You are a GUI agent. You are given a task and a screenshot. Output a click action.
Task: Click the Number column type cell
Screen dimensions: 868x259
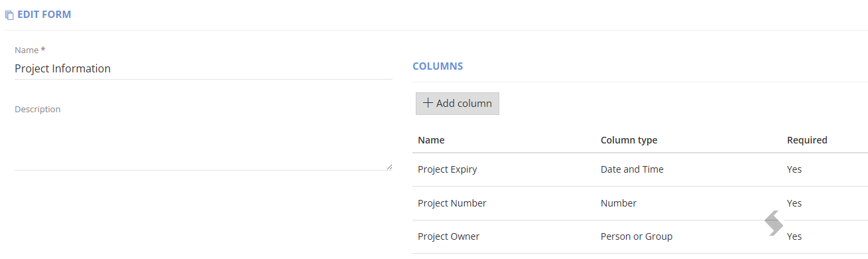[618, 203]
